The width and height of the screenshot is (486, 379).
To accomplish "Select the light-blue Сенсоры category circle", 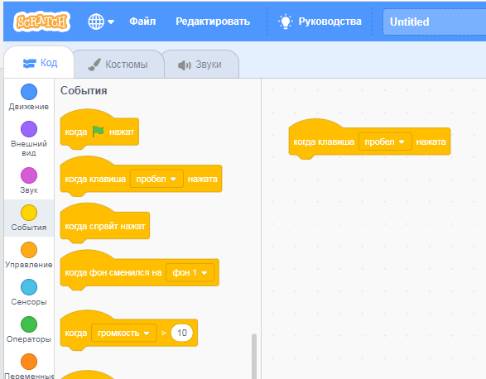I will coord(29,287).
